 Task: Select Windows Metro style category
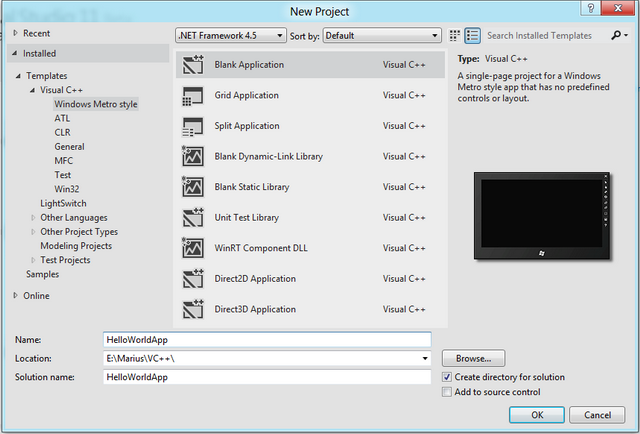click(96, 104)
